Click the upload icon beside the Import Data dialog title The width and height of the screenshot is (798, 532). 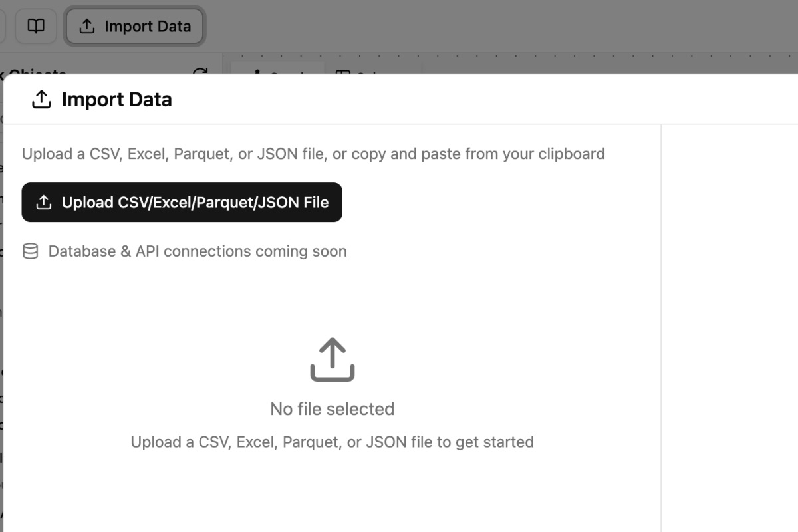tap(41, 99)
